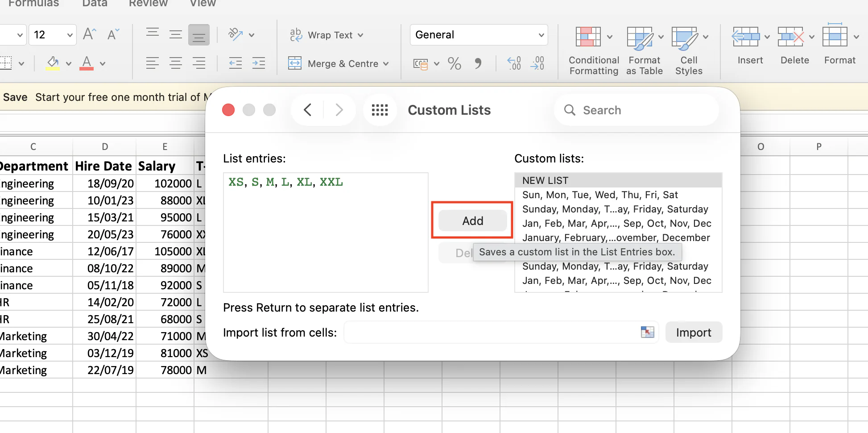
Task: Expand Merge & Centre options arrow
Action: coord(386,64)
